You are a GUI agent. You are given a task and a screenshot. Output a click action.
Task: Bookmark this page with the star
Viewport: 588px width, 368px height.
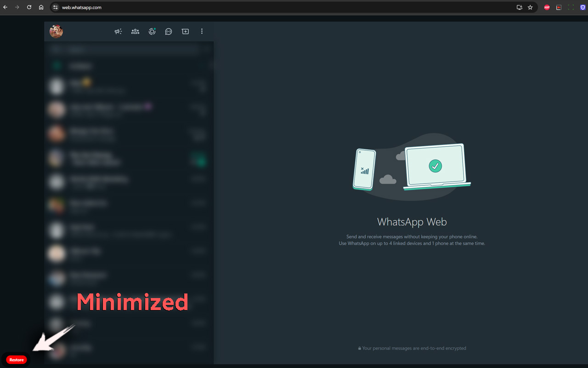pos(530,7)
